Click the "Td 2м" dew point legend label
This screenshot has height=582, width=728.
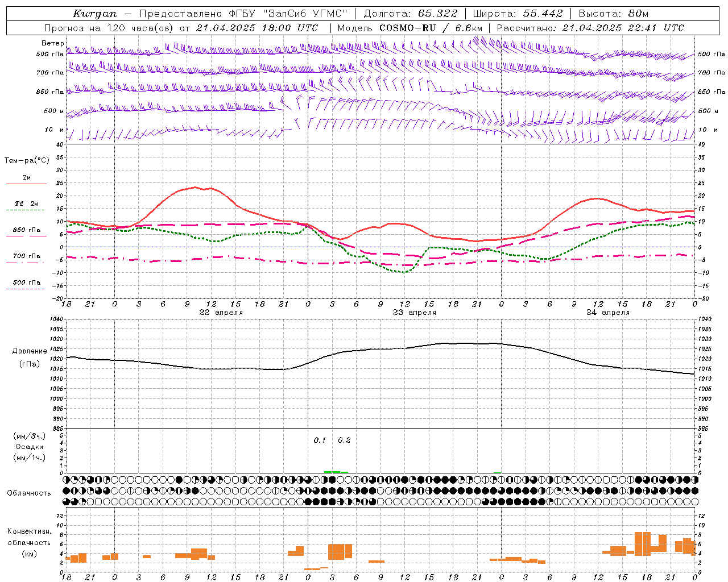tap(26, 203)
